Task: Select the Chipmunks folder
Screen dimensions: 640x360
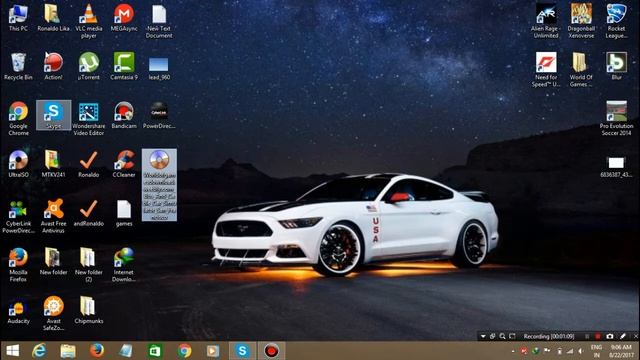Action: pos(89,310)
